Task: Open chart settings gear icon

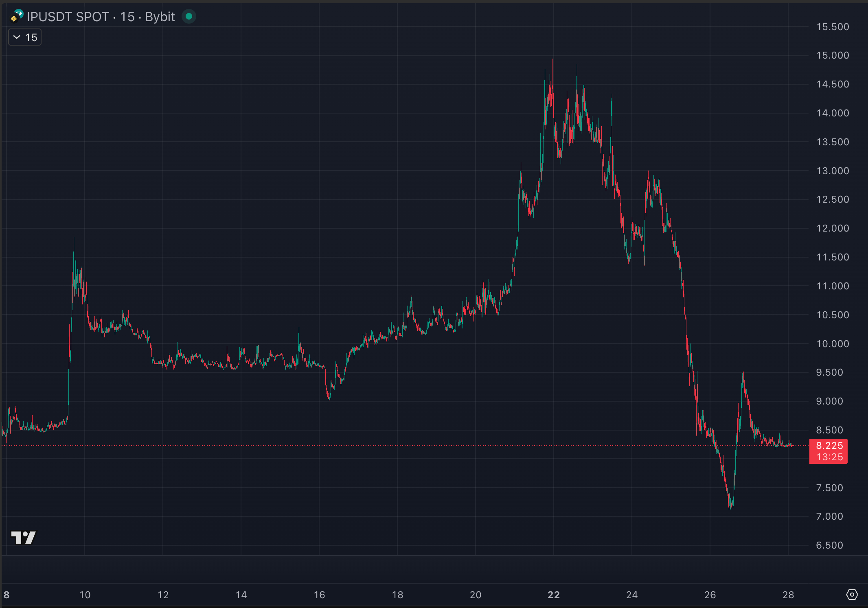Action: (852, 595)
